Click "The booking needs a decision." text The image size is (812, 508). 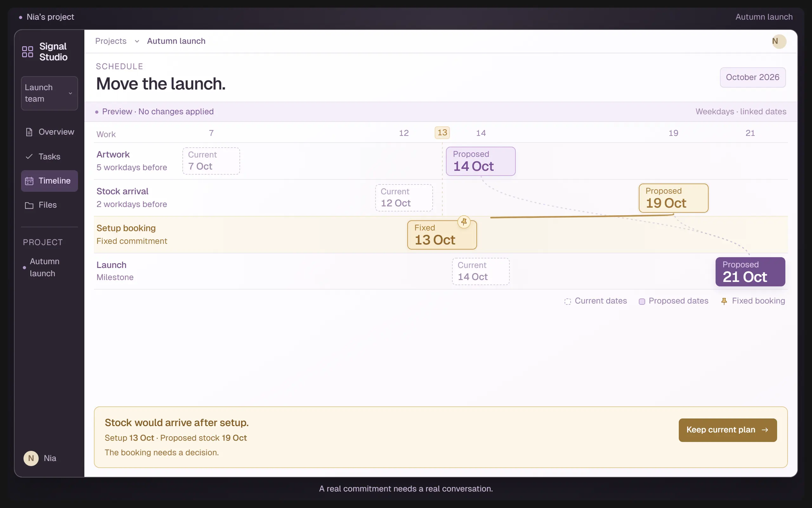click(x=161, y=452)
